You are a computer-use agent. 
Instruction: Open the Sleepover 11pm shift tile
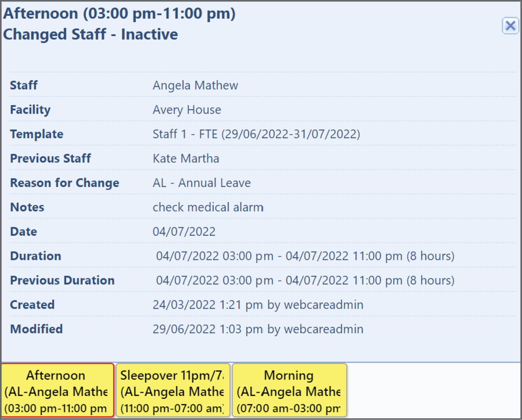pos(173,390)
